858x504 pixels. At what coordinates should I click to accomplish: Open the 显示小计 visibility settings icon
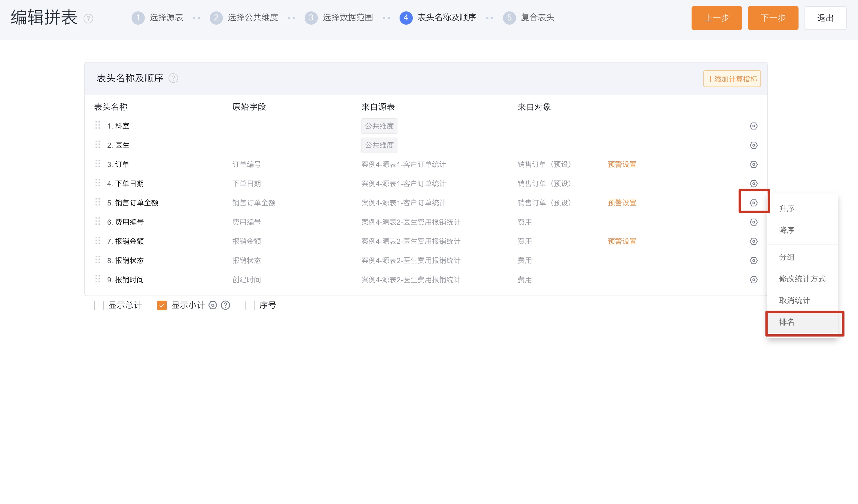[x=213, y=305]
